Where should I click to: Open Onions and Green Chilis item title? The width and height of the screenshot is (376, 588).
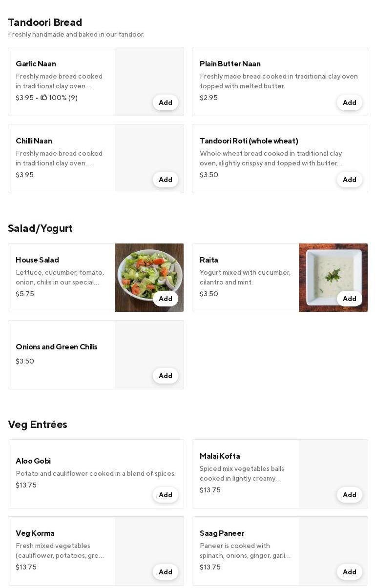tap(57, 347)
